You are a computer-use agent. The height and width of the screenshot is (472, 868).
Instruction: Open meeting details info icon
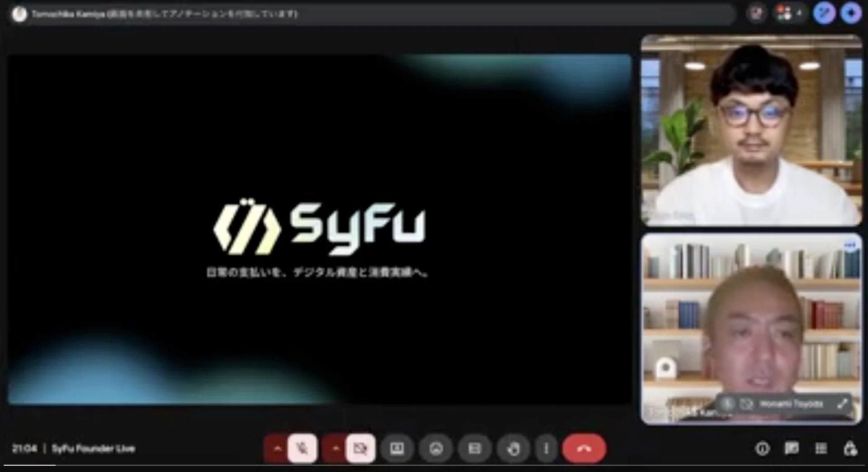tap(762, 448)
